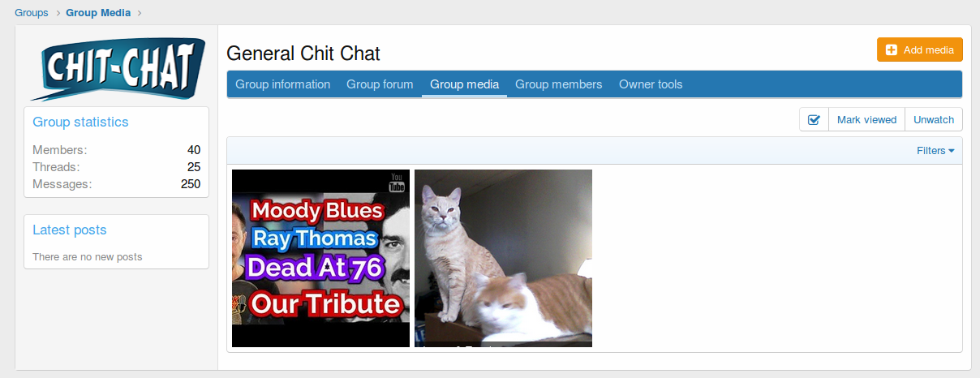Click the Filters caret arrow
This screenshot has width=980, height=378.
(x=951, y=151)
